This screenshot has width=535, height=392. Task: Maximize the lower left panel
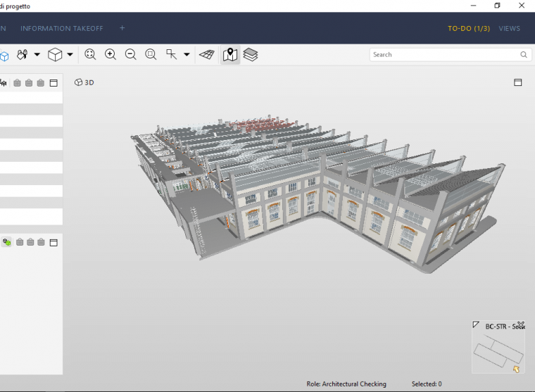coord(53,243)
